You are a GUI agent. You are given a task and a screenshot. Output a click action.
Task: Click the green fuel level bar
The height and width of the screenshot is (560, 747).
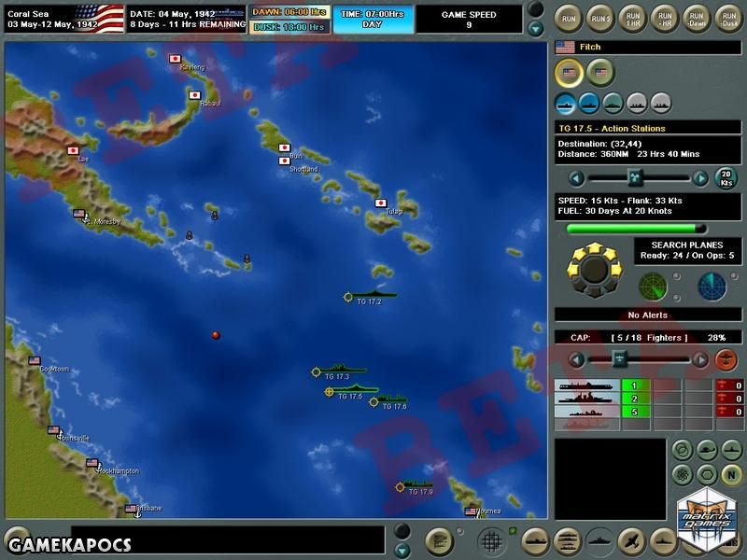pos(636,229)
